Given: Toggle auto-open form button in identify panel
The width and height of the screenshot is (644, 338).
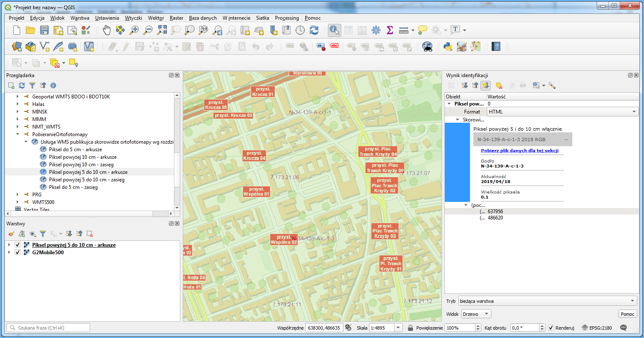Looking at the screenshot, I should 486,85.
